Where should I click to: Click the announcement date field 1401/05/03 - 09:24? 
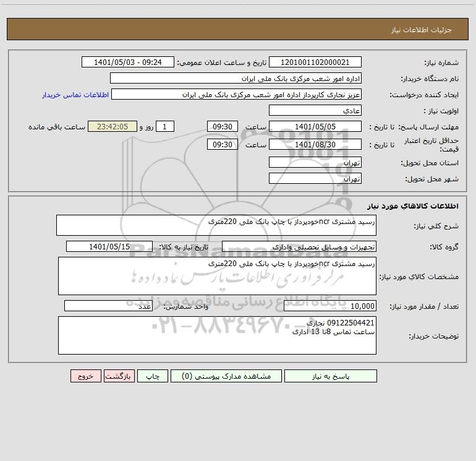pyautogui.click(x=128, y=62)
